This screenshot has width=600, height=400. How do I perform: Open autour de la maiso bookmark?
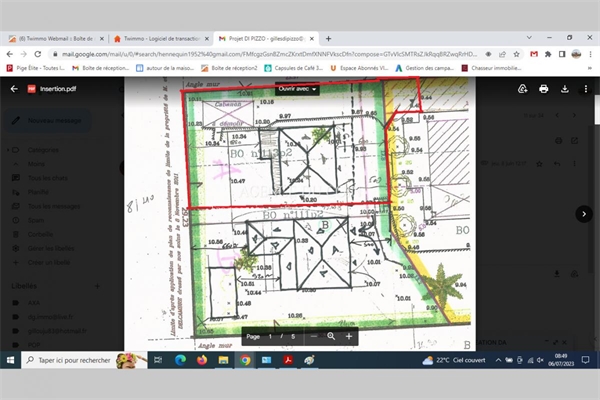(165, 68)
